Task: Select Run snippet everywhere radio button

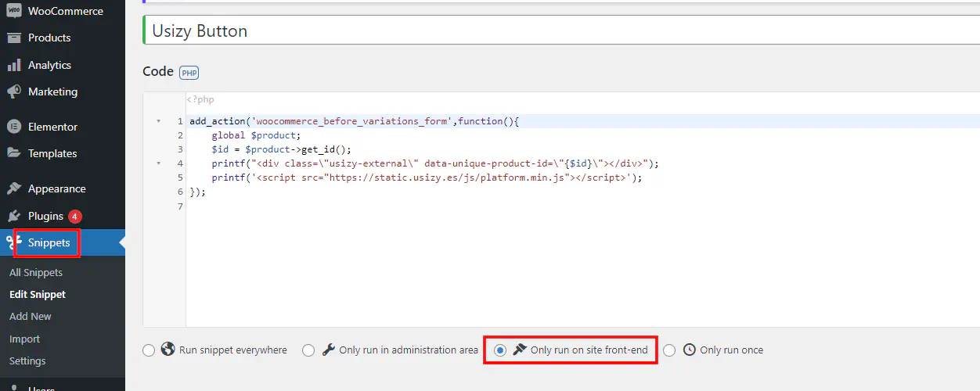Action: click(149, 350)
